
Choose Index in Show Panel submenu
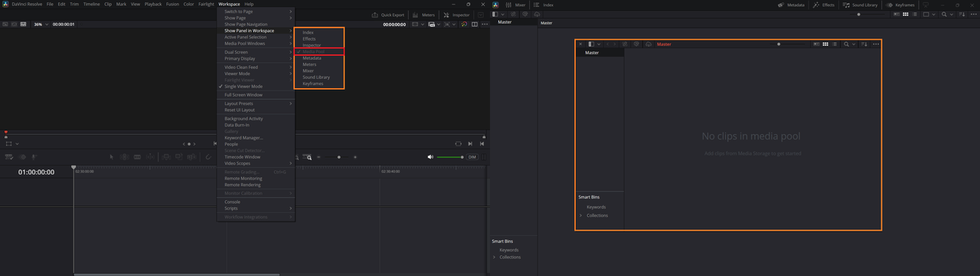319,33
